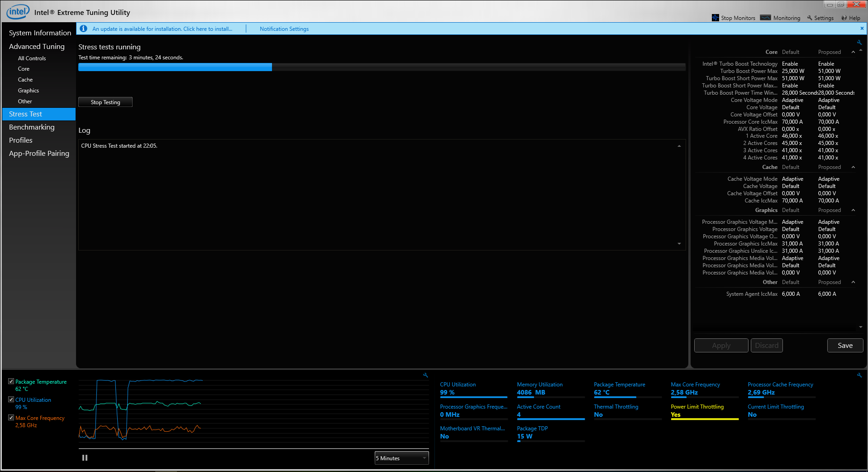868x472 pixels.
Task: Click the Turbo Boost Power Max row
Action: [776, 71]
